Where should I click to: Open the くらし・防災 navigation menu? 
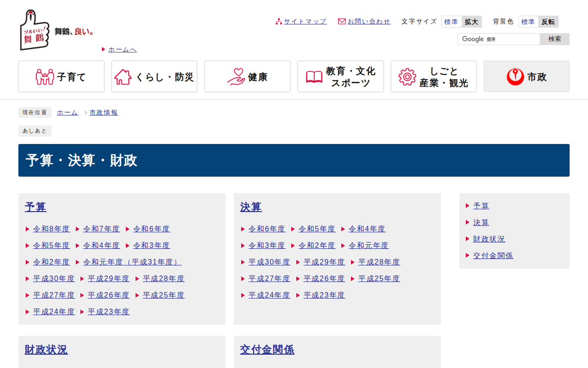(x=154, y=76)
